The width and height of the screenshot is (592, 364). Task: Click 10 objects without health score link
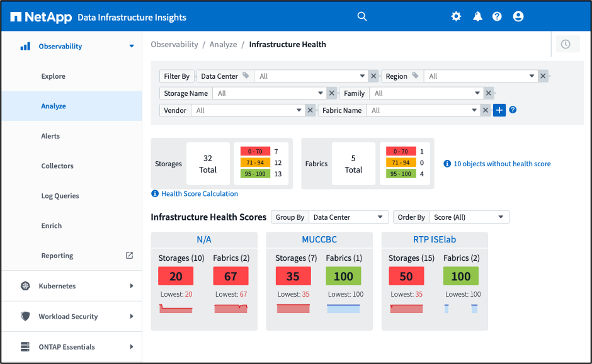click(x=501, y=164)
